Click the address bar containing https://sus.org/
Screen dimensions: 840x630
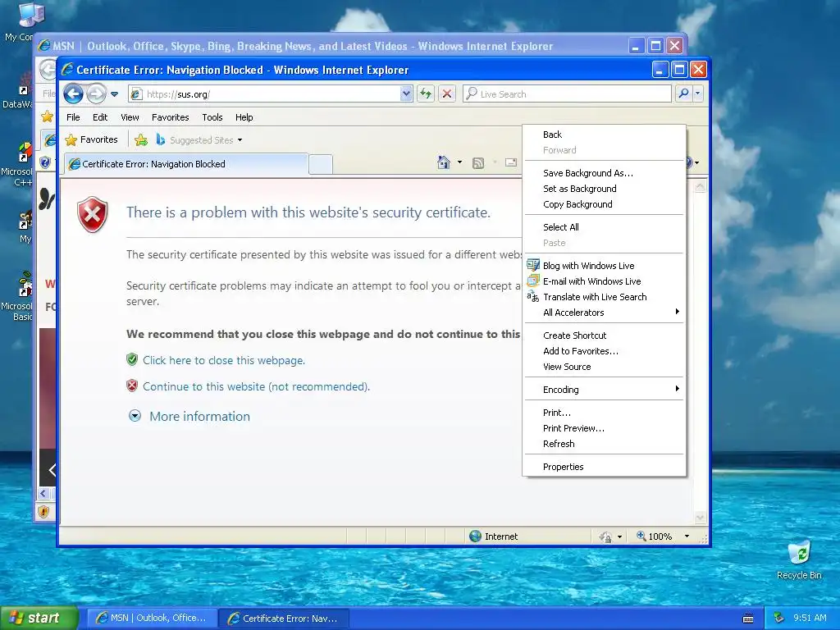[272, 94]
